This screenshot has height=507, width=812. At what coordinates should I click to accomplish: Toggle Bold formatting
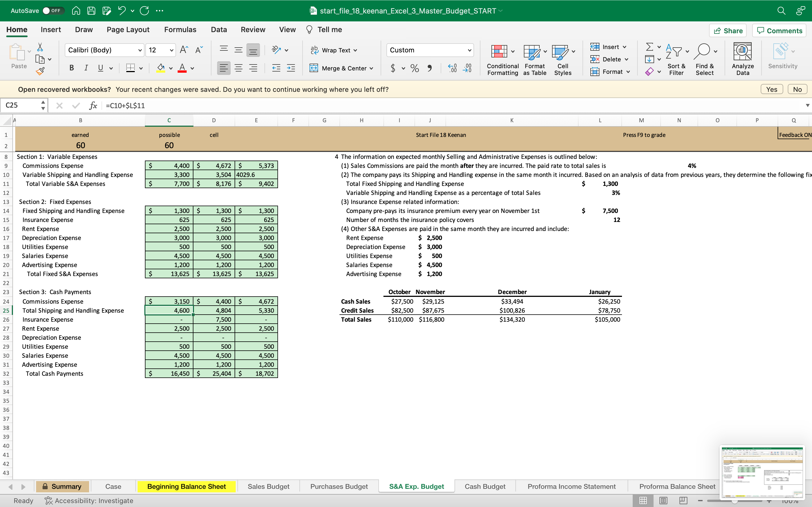71,68
